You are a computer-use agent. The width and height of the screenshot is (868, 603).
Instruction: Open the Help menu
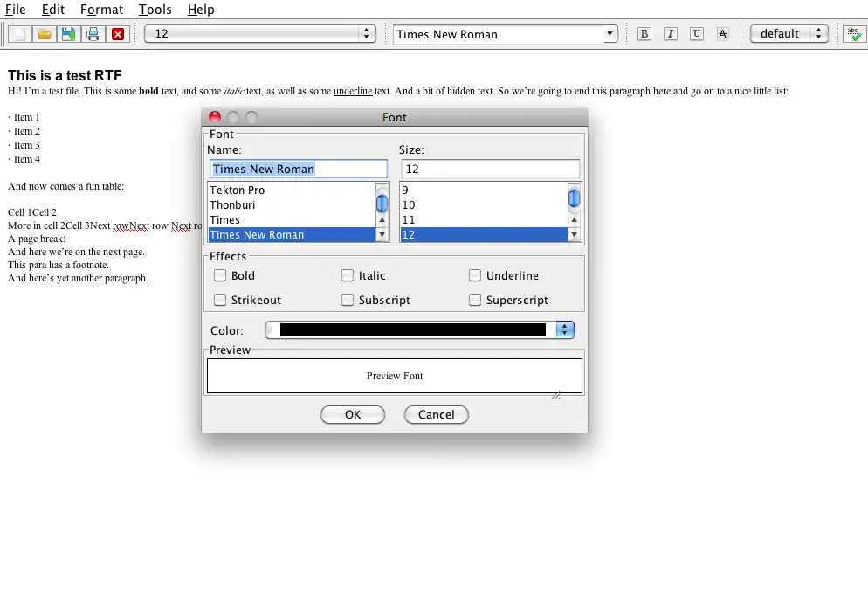(x=201, y=10)
